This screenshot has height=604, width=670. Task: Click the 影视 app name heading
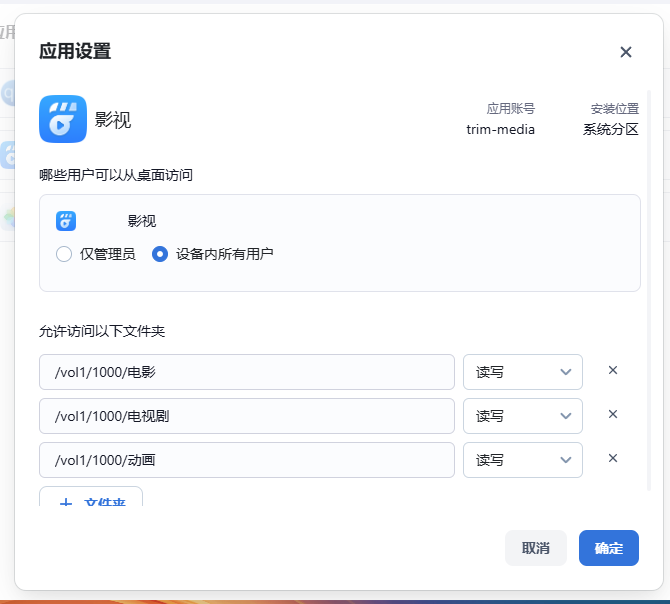[113, 120]
